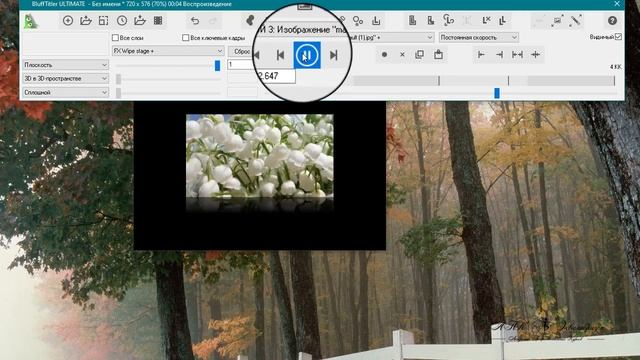This screenshot has width=640, height=360.
Task: Click the second keyframe marker on the timeline
Action: click(508, 80)
